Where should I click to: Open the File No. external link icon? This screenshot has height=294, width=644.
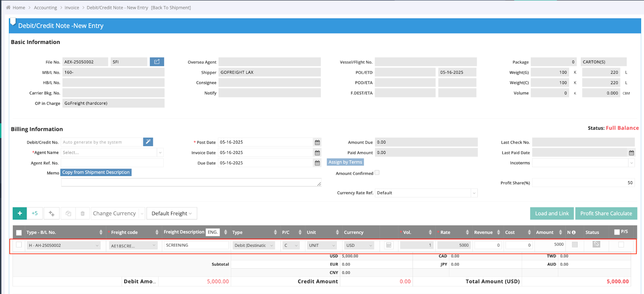coord(157,62)
